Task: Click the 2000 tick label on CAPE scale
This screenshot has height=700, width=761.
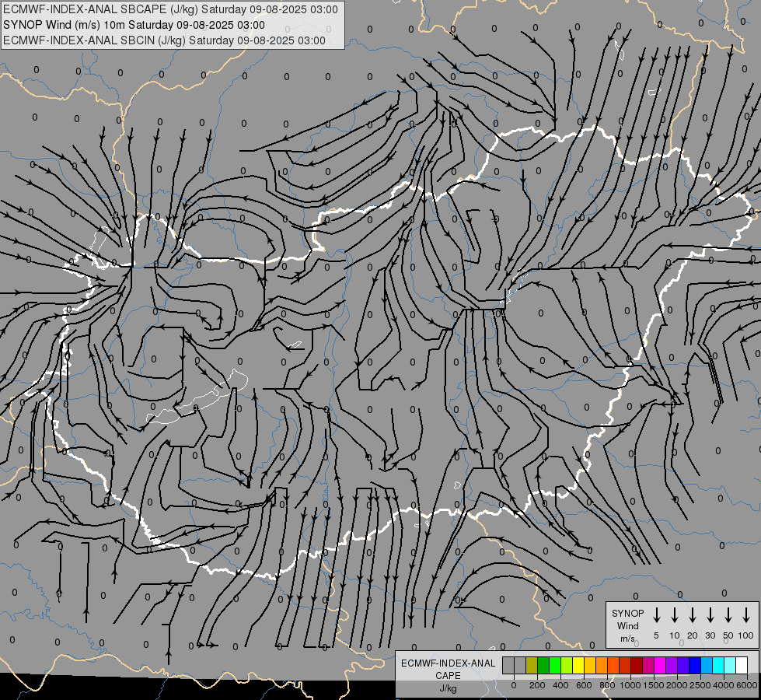Action: pos(677,685)
